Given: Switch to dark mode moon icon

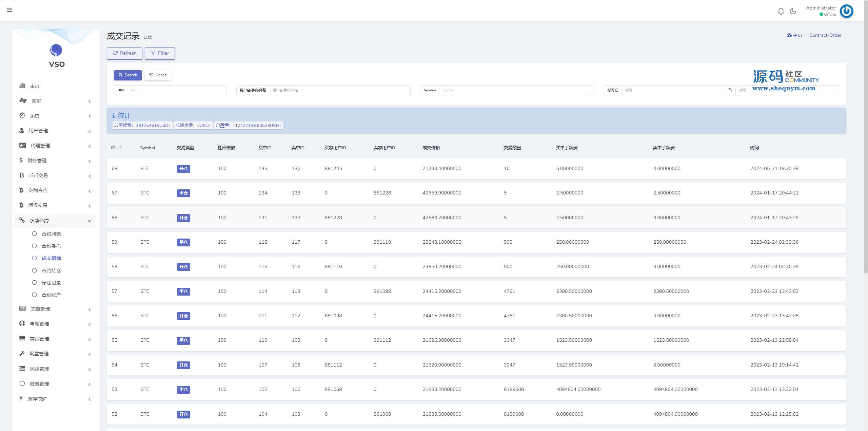Looking at the screenshot, I should 793,12.
